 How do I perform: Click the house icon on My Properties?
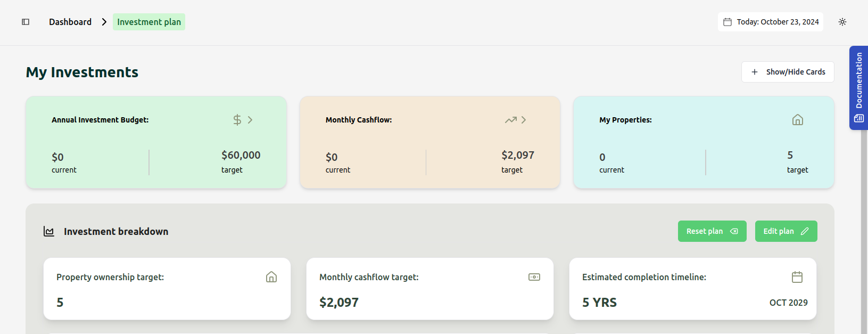click(797, 120)
